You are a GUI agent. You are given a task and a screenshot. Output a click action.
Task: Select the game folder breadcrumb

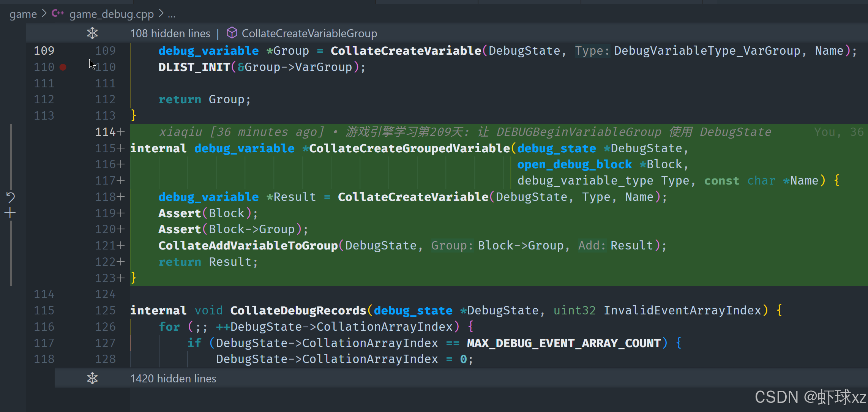point(23,14)
